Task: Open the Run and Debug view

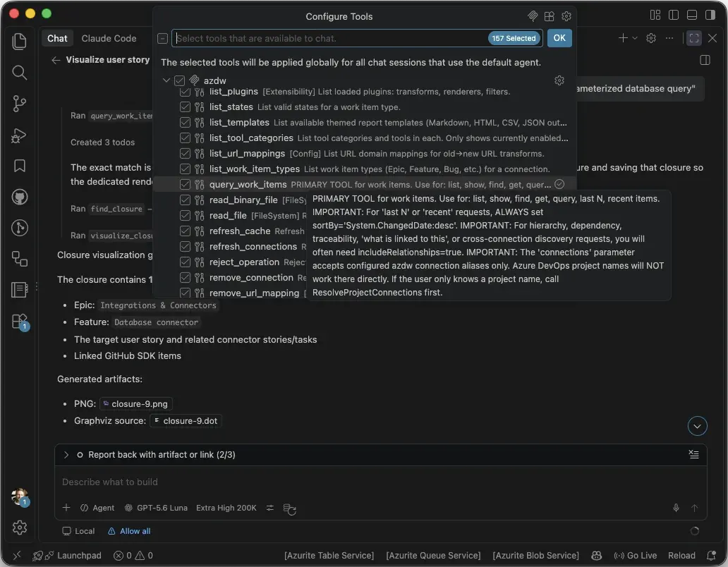Action: point(19,135)
